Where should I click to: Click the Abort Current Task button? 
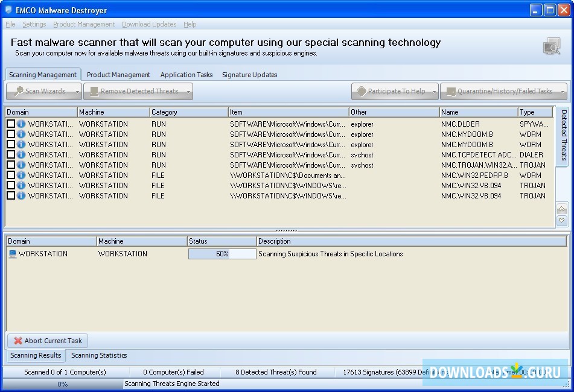[48, 341]
